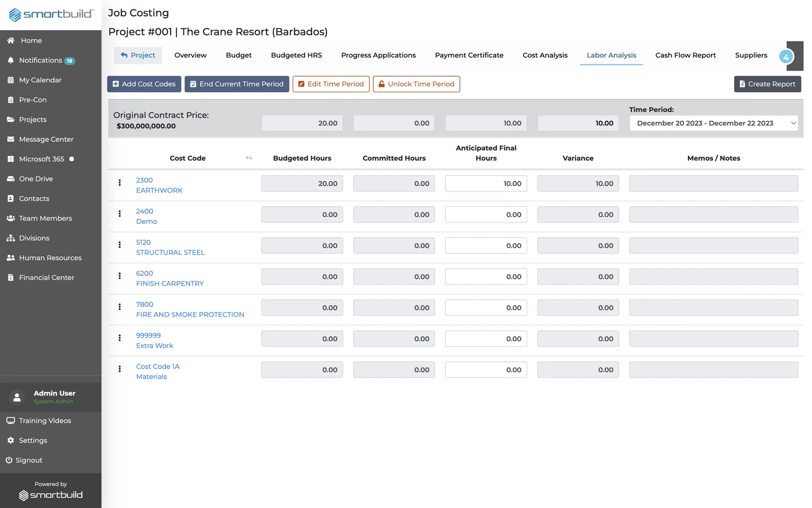Select the Cash Flow Report tab
The width and height of the screenshot is (812, 508).
(x=686, y=55)
